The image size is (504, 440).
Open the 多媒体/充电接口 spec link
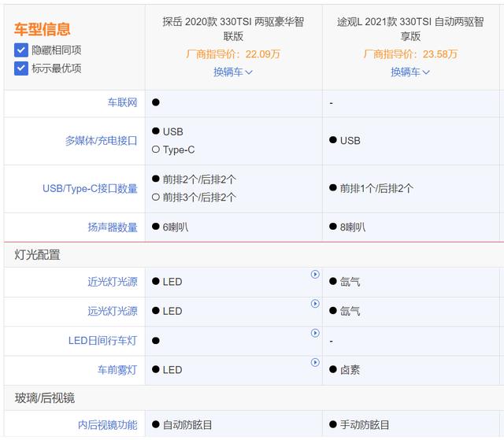click(101, 141)
